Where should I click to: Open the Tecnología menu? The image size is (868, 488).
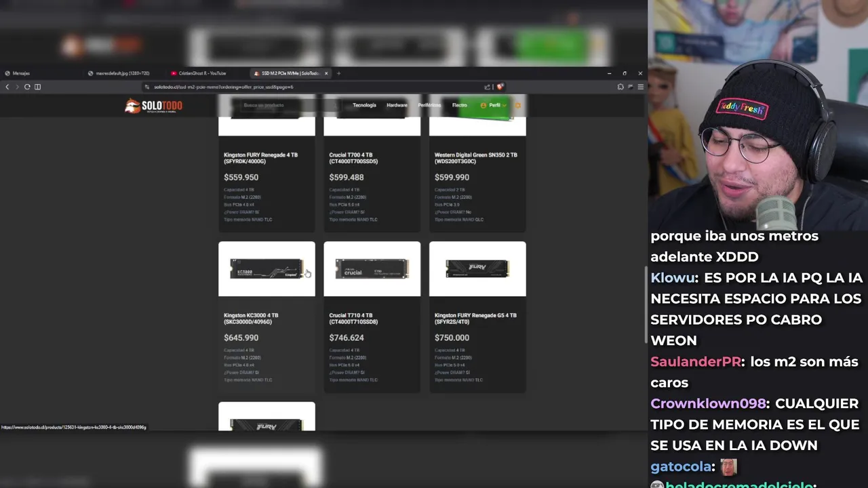point(364,105)
